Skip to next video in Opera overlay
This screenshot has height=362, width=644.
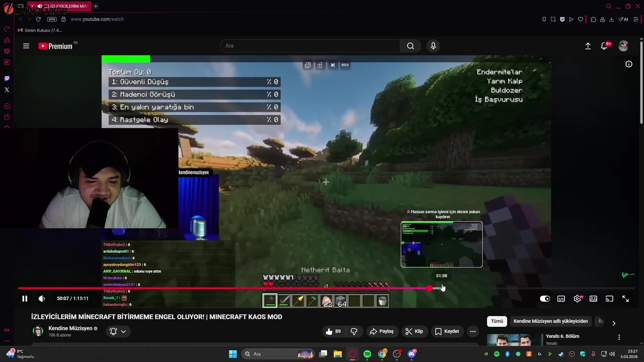333,65
